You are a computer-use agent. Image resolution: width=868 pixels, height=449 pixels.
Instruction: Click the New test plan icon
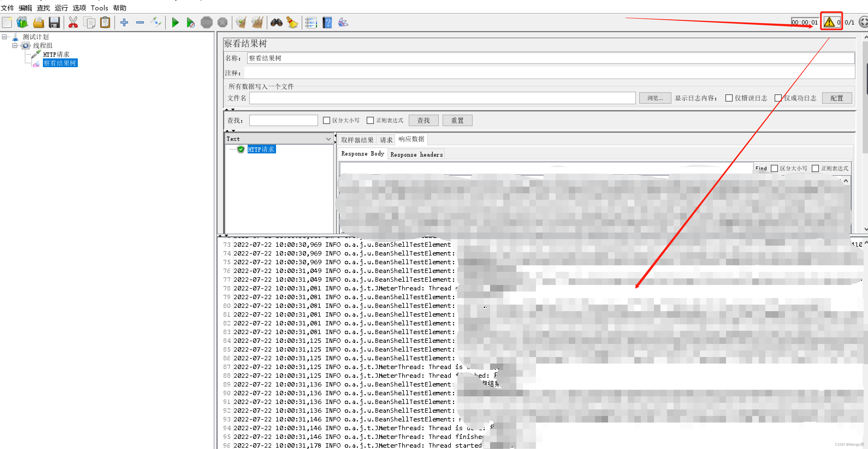7,23
